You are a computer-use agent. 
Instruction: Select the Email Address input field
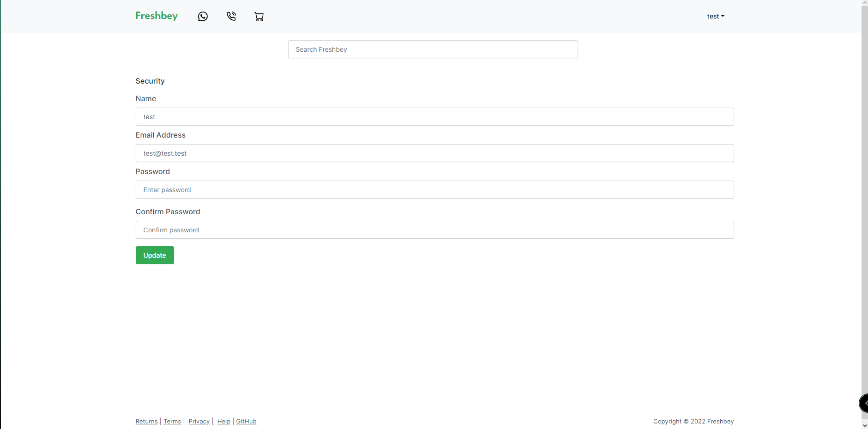point(434,153)
